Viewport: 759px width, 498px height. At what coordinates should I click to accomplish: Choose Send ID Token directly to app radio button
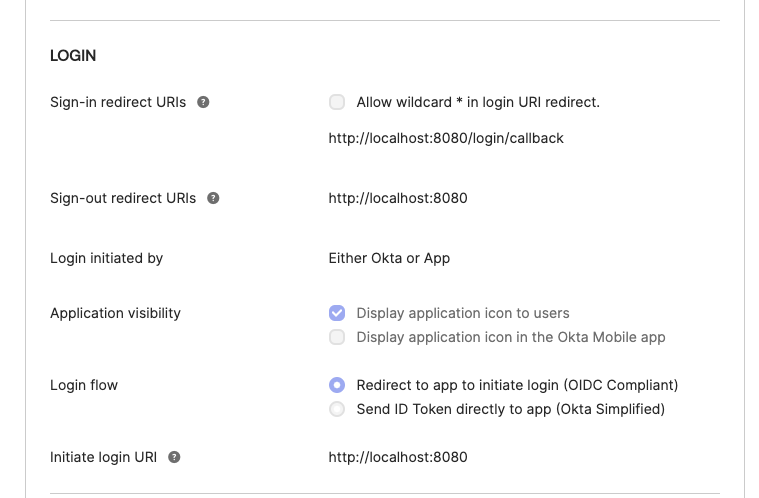[x=337, y=409]
